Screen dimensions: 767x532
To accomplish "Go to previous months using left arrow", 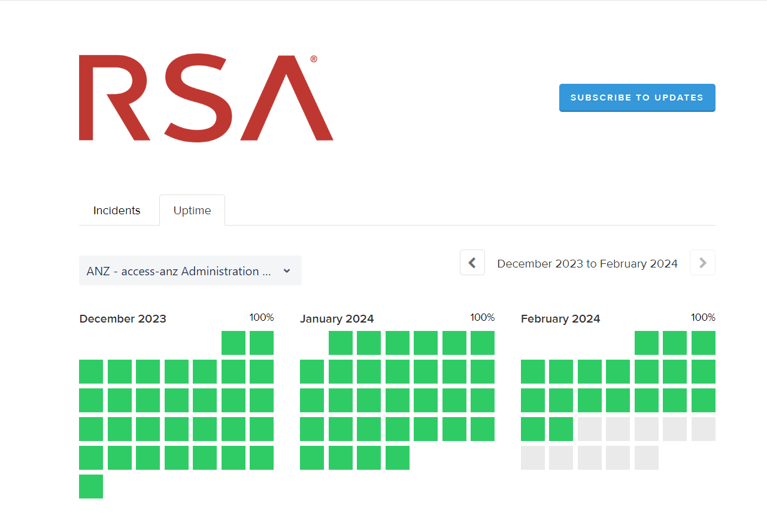I will tap(472, 263).
